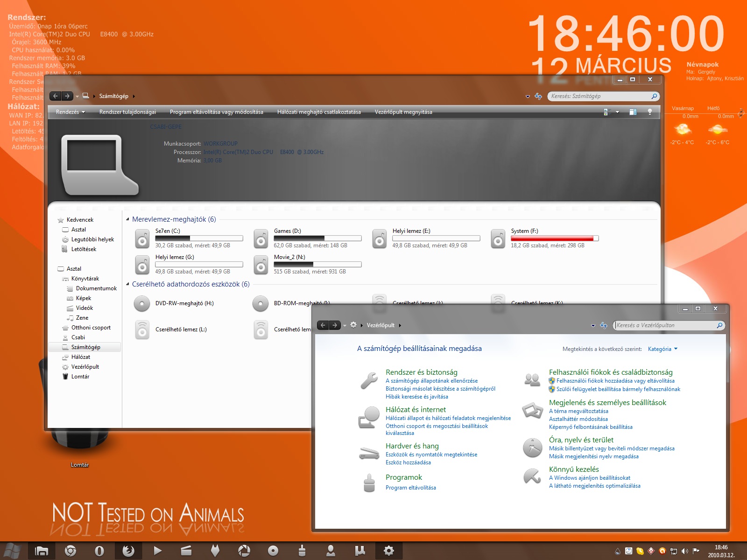Screen dimensions: 747x560
Task: Open A téma megváltoztatása link
Action: tap(578, 411)
